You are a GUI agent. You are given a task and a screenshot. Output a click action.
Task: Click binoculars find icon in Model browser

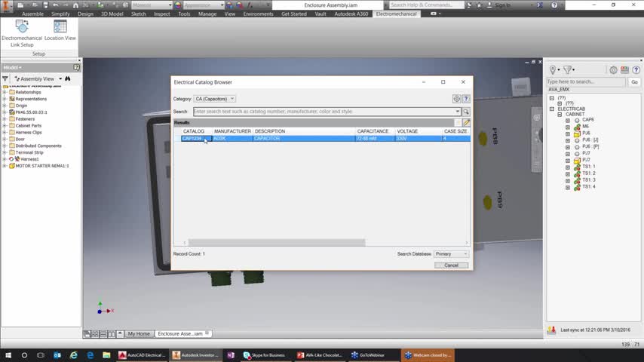[x=68, y=78]
